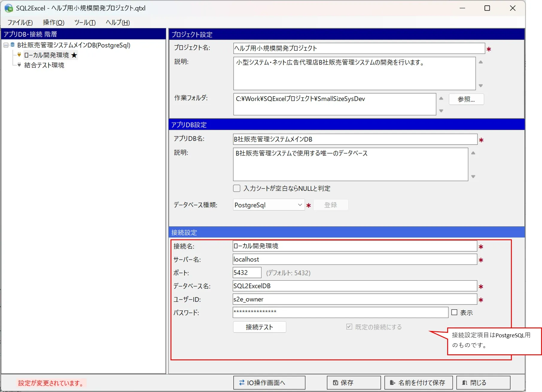Screen dimensions: 542x392
Task: Click the 設定が変更されています。 status text
Action: click(x=51, y=383)
